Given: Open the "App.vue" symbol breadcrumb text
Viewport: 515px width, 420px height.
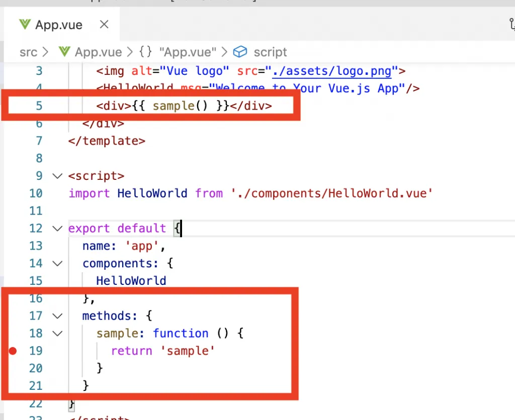Looking at the screenshot, I should click(187, 52).
